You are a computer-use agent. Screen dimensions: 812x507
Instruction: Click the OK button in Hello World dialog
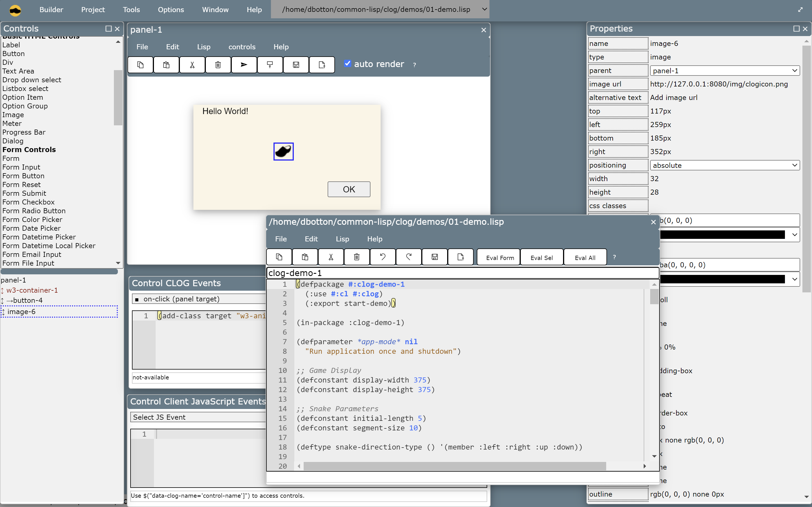pyautogui.click(x=348, y=189)
